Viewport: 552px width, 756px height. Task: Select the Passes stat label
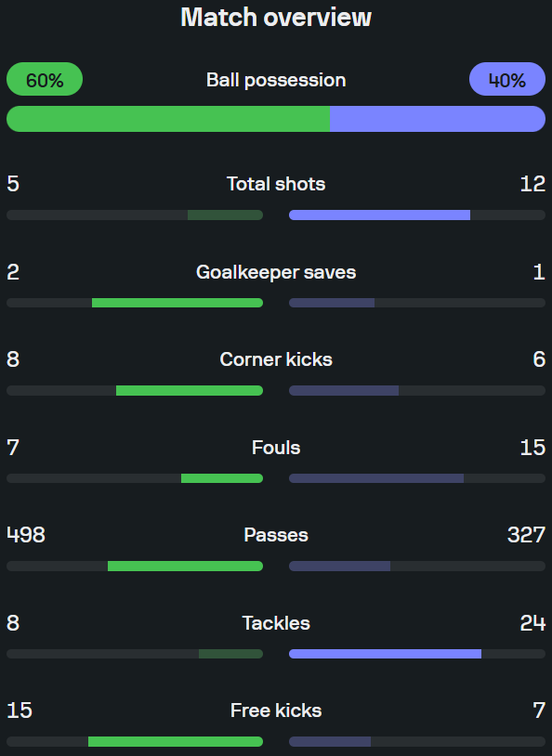point(276,535)
